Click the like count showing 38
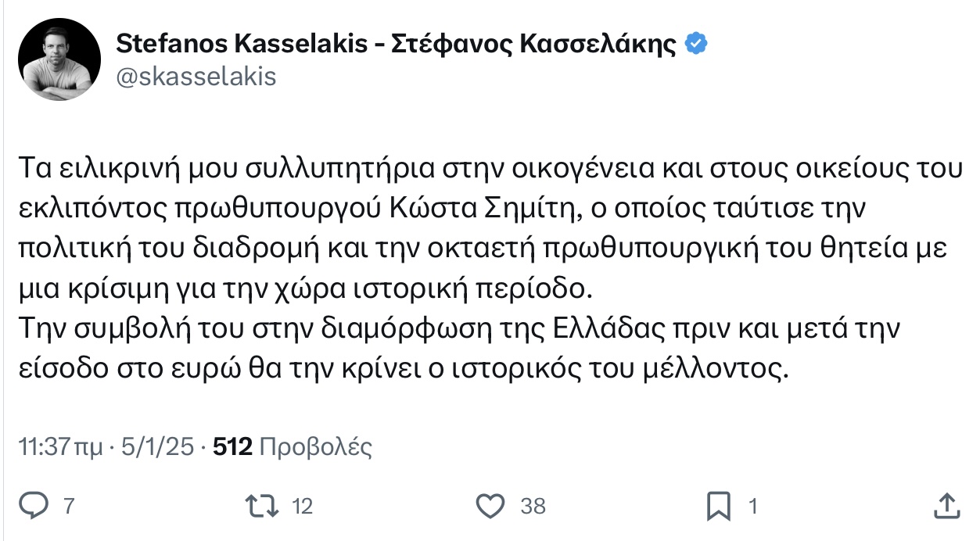This screenshot has height=541, width=980. 533,507
